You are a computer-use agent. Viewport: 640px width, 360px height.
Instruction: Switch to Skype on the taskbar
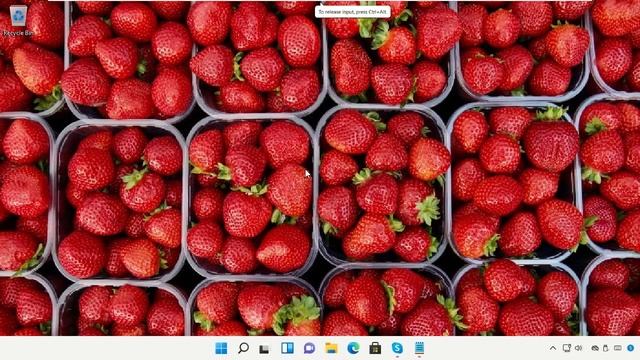pyautogui.click(x=397, y=348)
